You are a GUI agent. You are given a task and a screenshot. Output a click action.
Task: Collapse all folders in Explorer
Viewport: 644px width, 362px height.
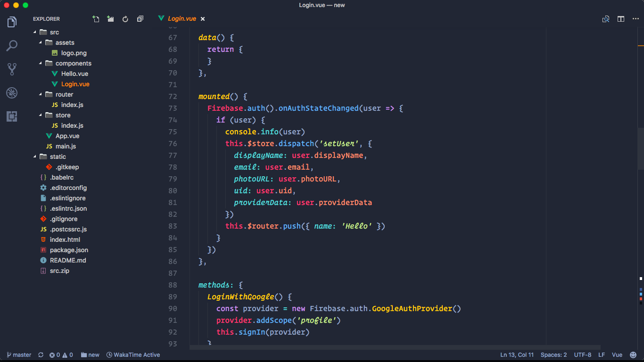coord(140,19)
